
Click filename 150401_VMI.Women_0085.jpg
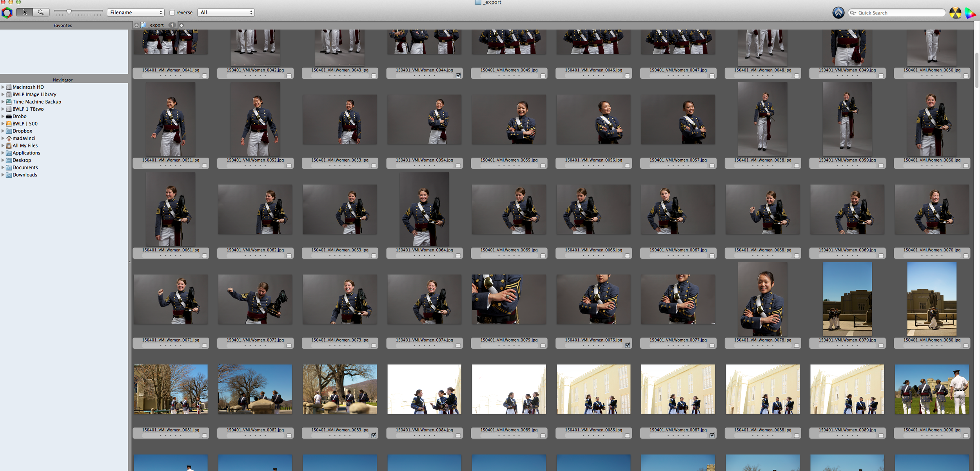(x=509, y=430)
